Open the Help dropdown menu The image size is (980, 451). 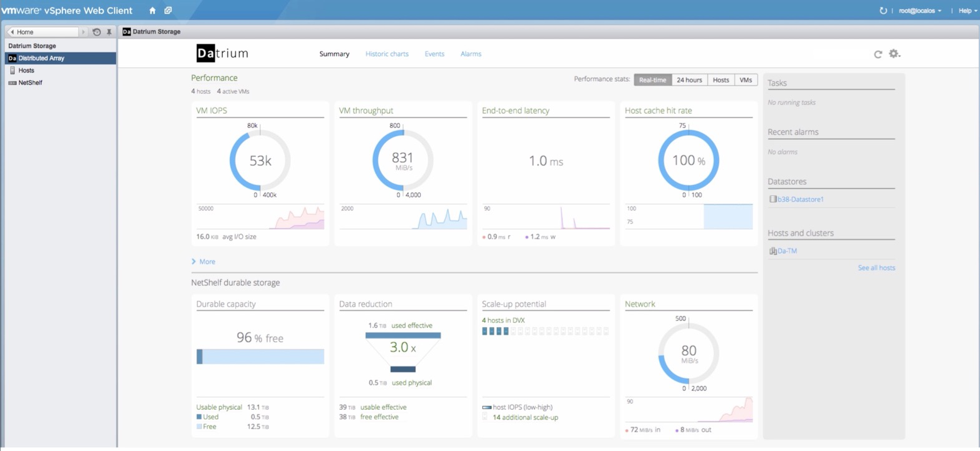coord(968,11)
